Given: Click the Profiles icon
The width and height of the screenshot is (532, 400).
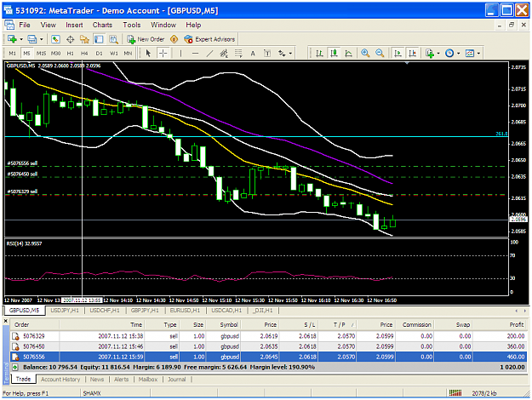Looking at the screenshot, I should (32, 39).
